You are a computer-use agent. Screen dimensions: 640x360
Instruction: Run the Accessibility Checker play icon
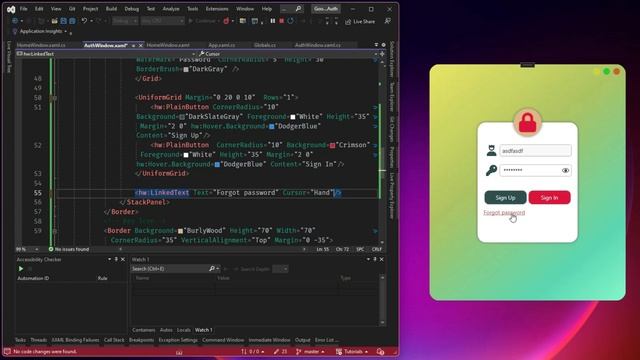click(x=20, y=269)
